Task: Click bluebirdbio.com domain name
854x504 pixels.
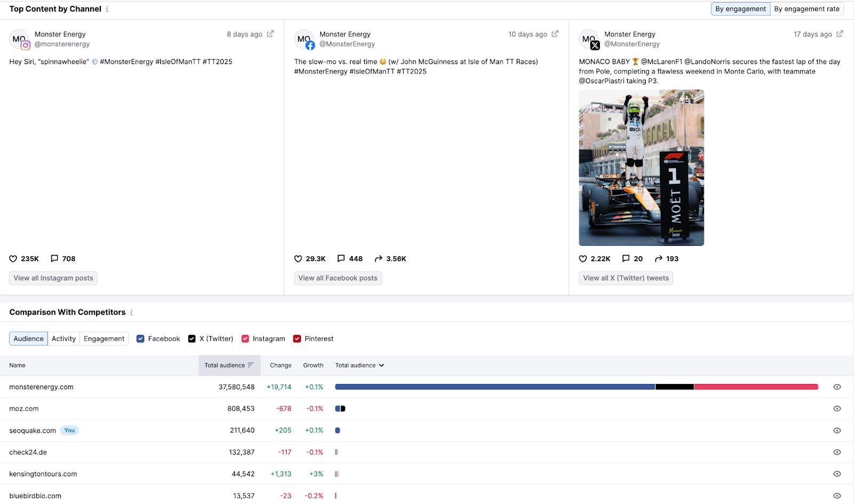Action: tap(35, 495)
